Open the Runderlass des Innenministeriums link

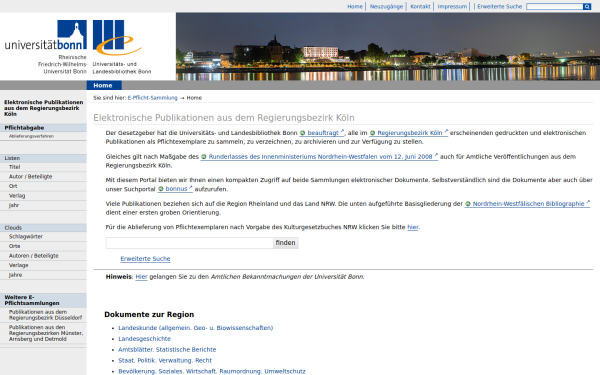pyautogui.click(x=320, y=157)
